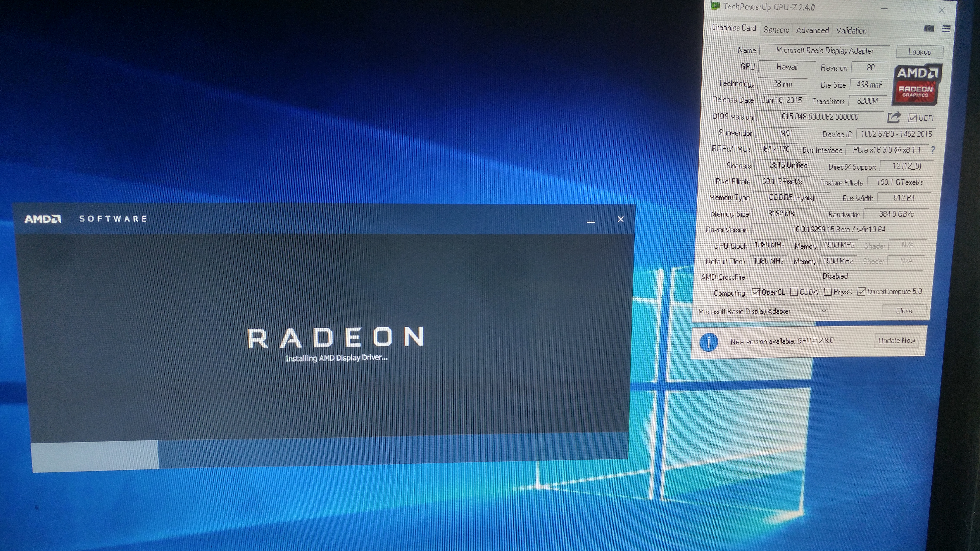Viewport: 980px width, 551px height.
Task: Click the GPU Clock value 1080 MHz
Action: coord(769,245)
